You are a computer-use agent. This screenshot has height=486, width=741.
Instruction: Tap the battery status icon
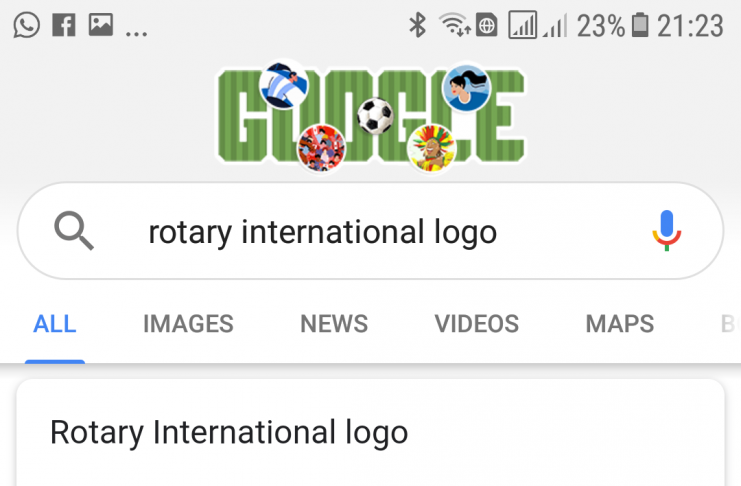pyautogui.click(x=641, y=25)
